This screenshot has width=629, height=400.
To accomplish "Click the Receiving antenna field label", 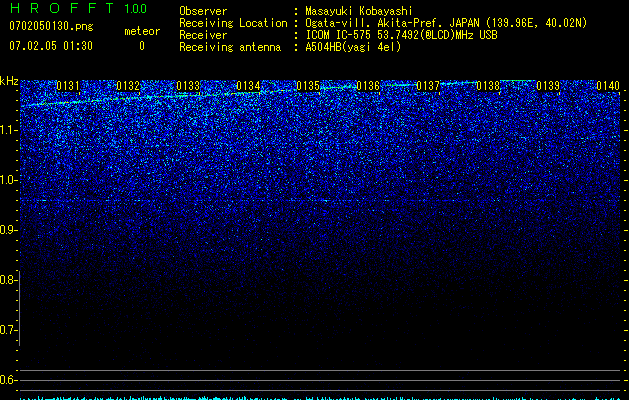I will coord(230,47).
